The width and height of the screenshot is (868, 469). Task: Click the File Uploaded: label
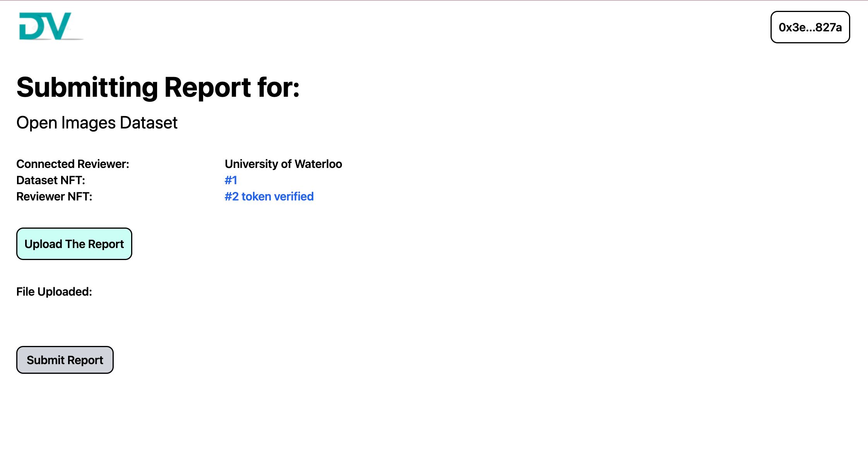(54, 291)
